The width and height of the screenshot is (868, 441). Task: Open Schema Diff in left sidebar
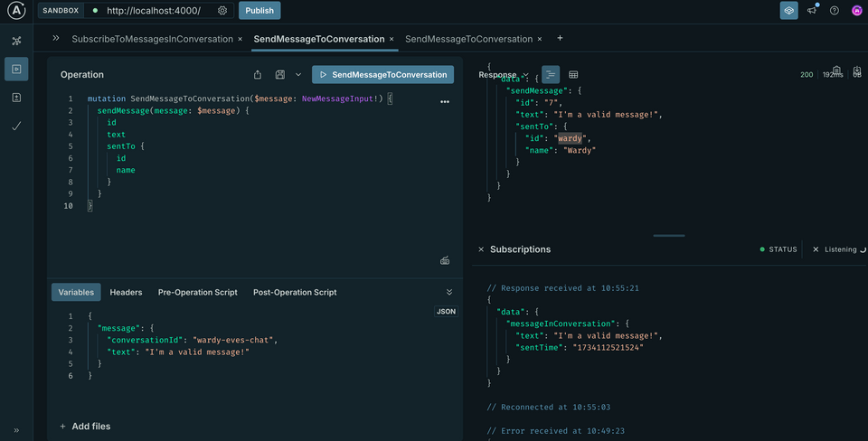pyautogui.click(x=16, y=98)
